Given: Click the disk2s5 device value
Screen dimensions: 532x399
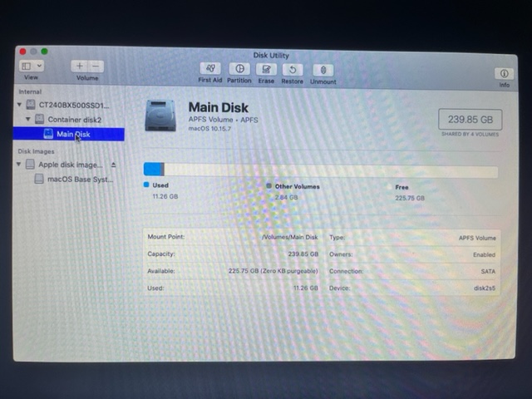Looking at the screenshot, I should click(x=485, y=288).
